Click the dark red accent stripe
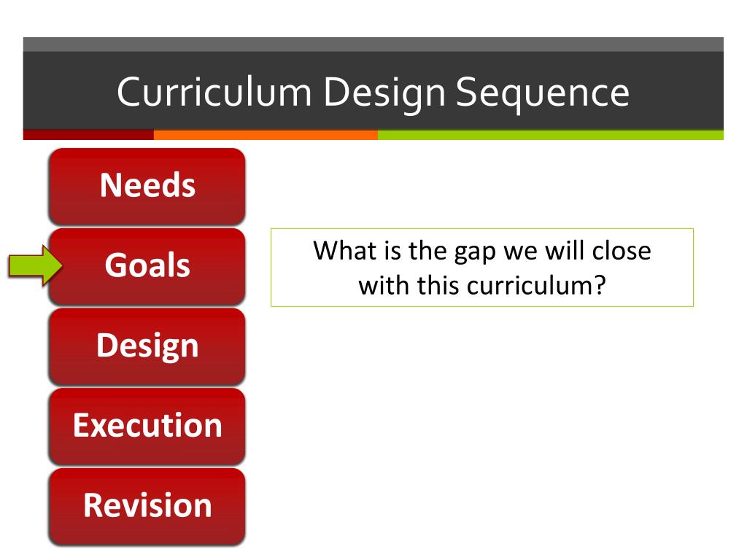The image size is (747, 560). pos(88,135)
